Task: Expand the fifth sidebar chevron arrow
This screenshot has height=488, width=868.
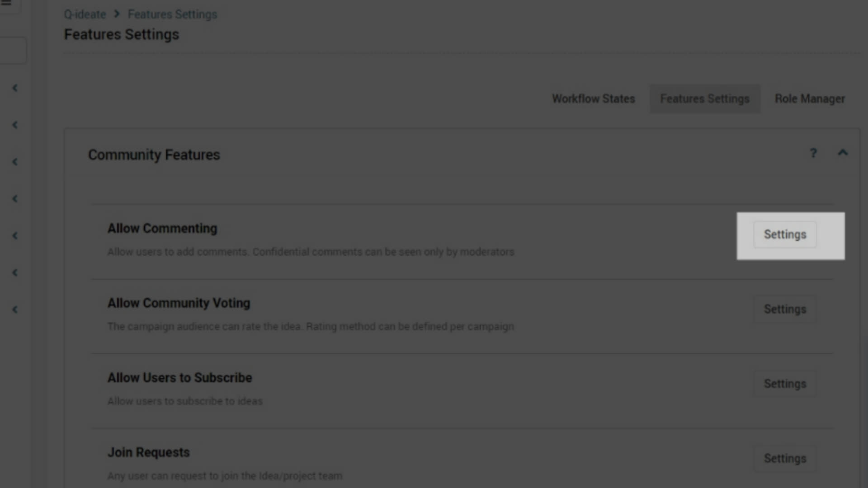Action: [15, 236]
